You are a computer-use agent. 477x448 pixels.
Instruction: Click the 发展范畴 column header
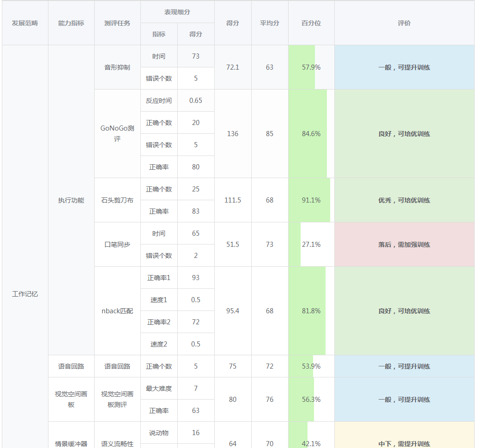[25, 23]
